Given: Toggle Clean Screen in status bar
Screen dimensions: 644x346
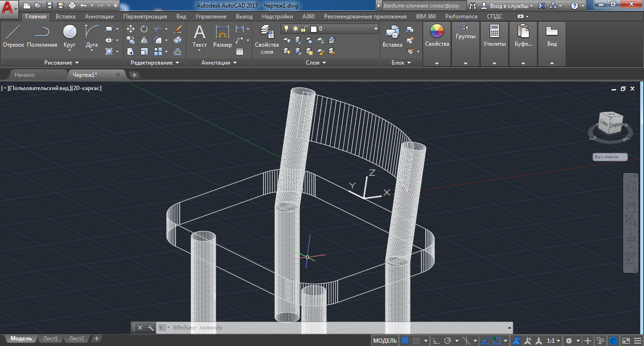Looking at the screenshot, I should point(626,340).
